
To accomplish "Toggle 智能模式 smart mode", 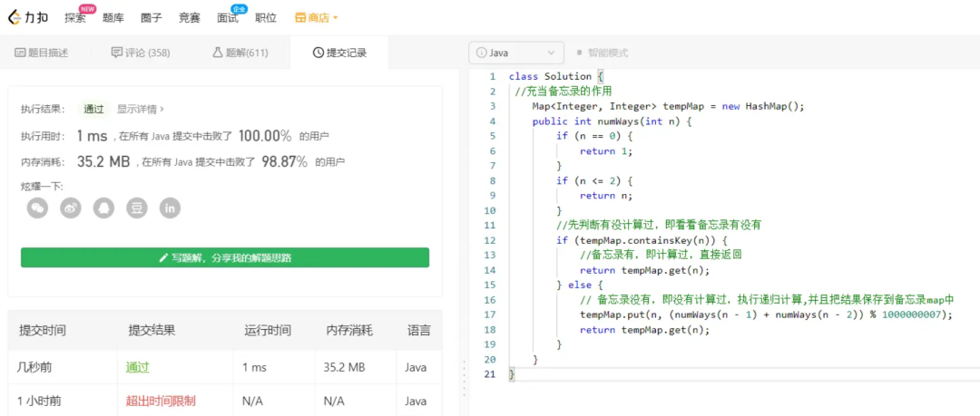I will pyautogui.click(x=602, y=53).
